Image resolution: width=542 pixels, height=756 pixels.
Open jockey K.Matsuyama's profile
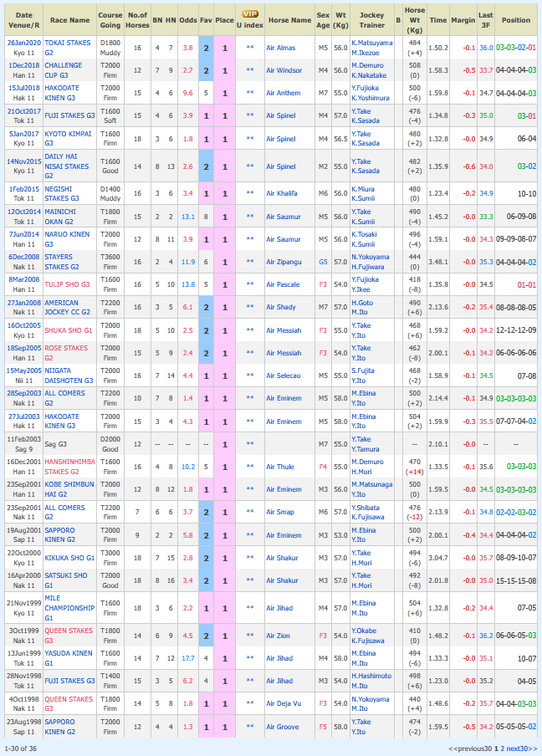[371, 43]
